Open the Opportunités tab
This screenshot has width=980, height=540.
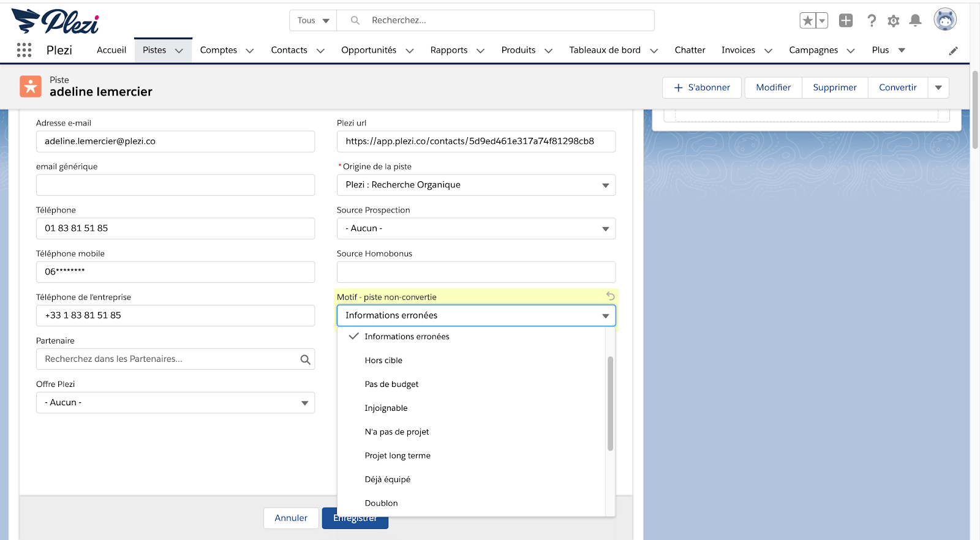click(x=369, y=50)
